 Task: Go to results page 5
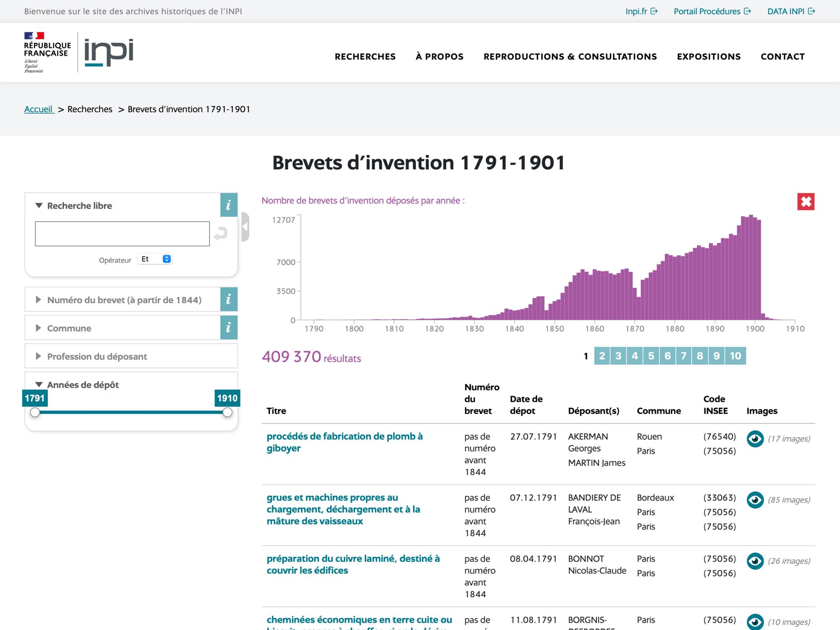pos(651,356)
